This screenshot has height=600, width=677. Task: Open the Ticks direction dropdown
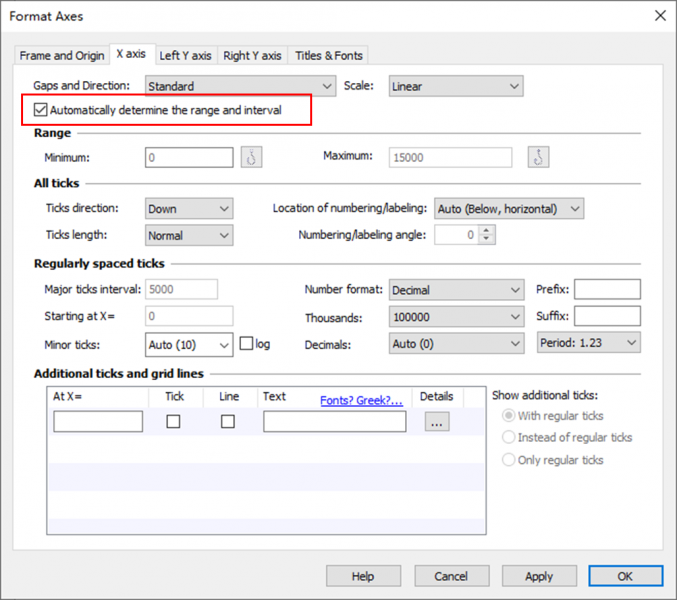point(189,209)
